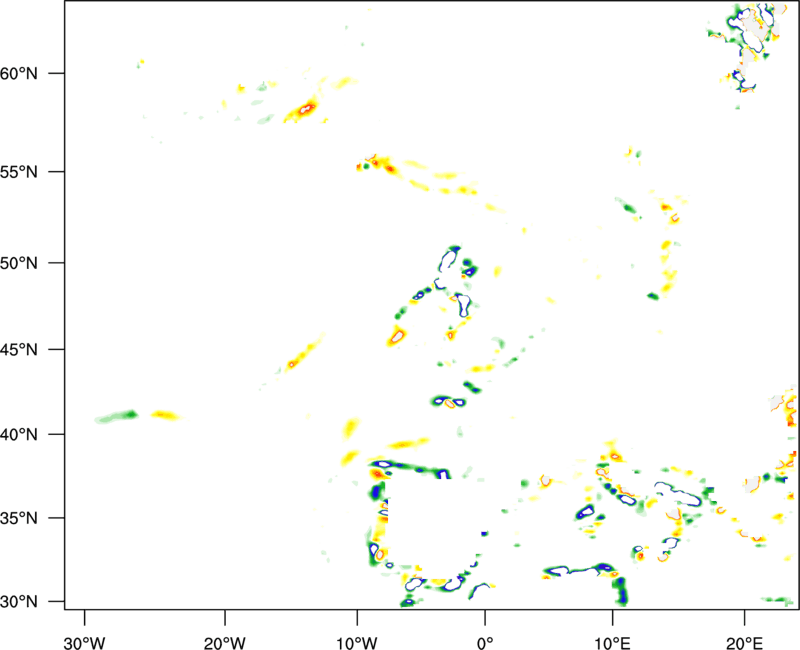Screen dimensions: 800x650
Task: Click the 45°N latitude label
Action: coord(19,350)
